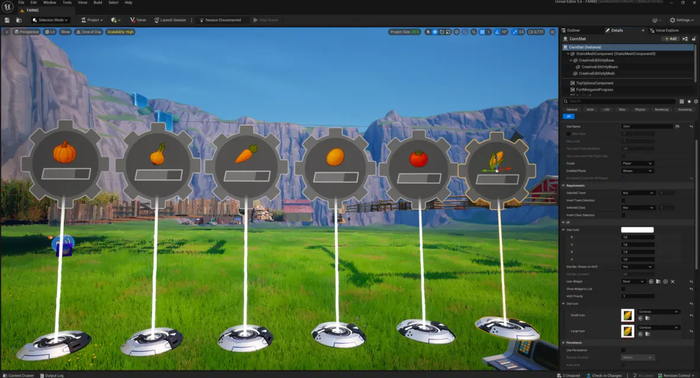This screenshot has height=378, width=700.
Task: Open the Verse toolbar button
Action: coord(138,20)
